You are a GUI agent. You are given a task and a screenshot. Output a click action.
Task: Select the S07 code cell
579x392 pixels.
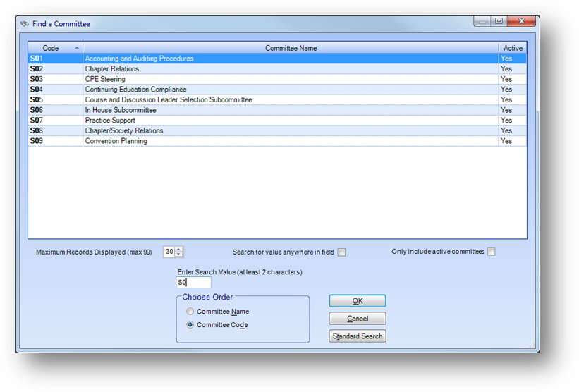click(x=56, y=121)
